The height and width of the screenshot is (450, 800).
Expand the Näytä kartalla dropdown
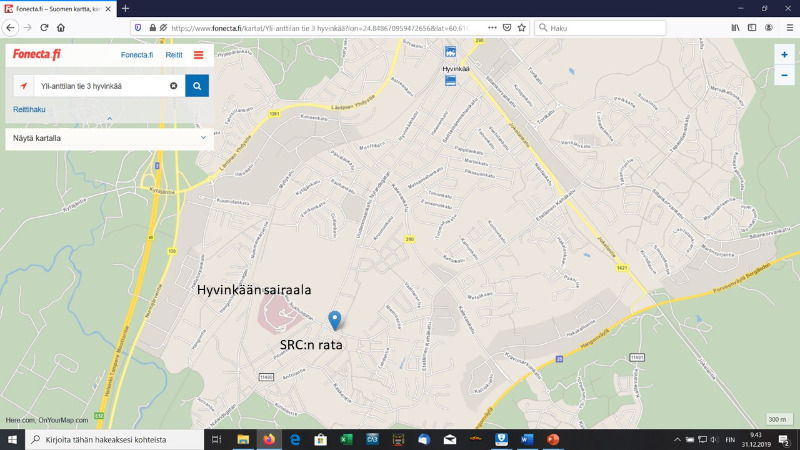[x=203, y=138]
